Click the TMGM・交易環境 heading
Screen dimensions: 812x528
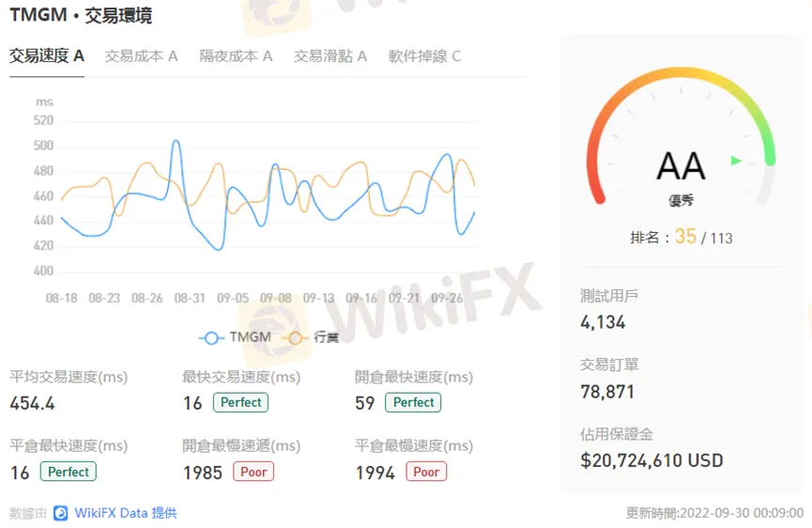click(81, 15)
